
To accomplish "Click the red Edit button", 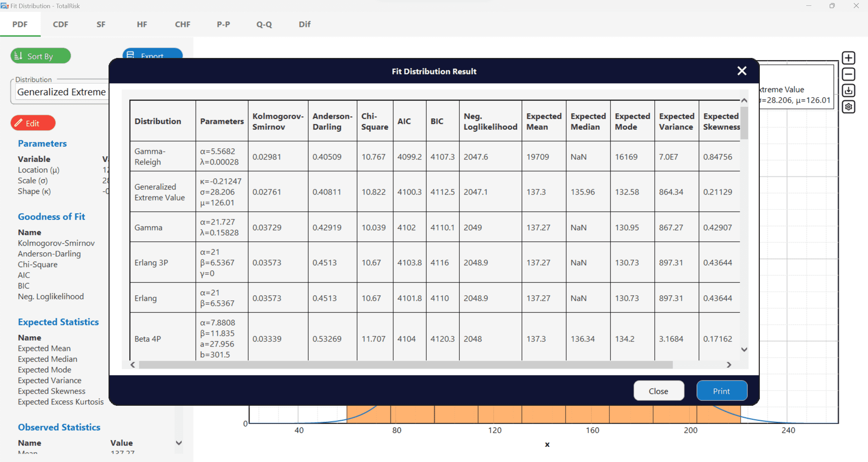I will (x=33, y=123).
